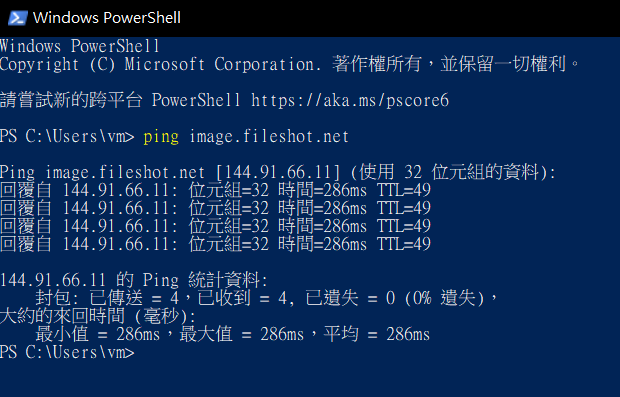
Task: Click the 已收到 = 4 received text
Action: coord(242,298)
